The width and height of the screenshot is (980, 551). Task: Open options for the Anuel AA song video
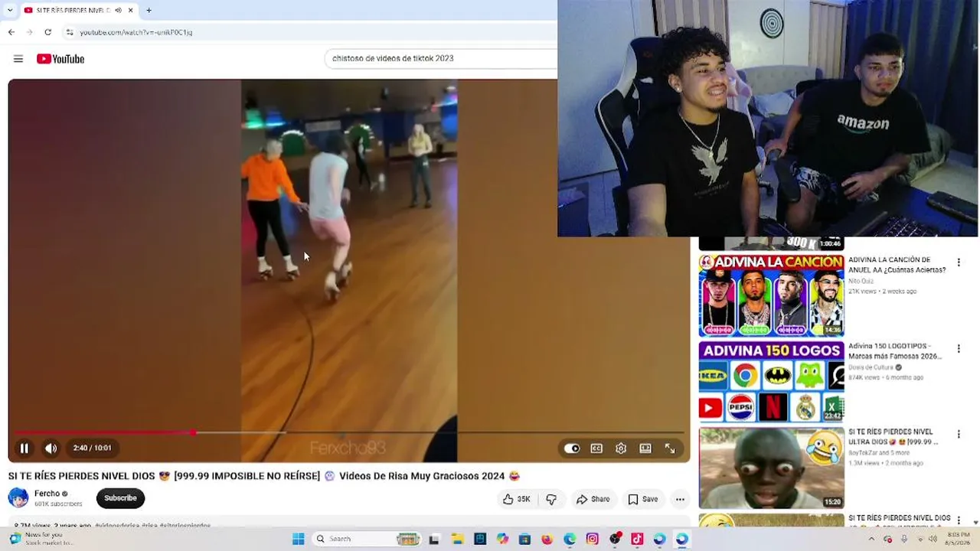(959, 262)
